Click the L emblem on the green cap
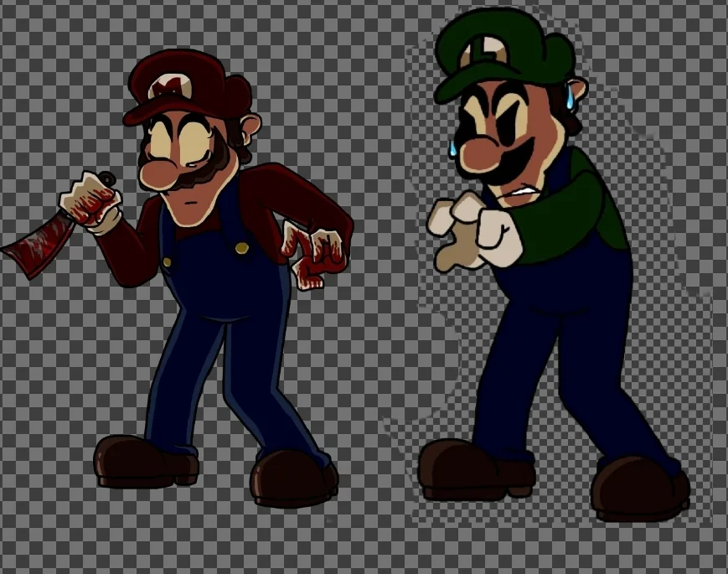The height and width of the screenshot is (574, 728). [484, 50]
